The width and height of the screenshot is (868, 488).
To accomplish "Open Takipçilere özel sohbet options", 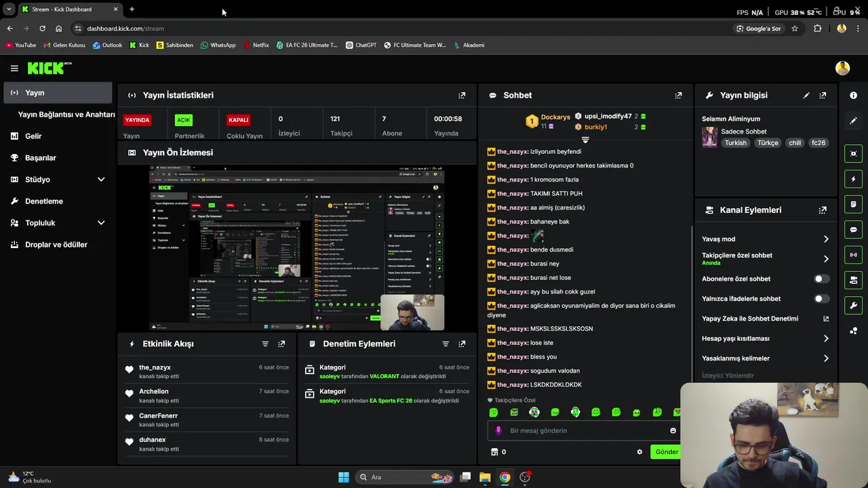I will tap(765, 258).
